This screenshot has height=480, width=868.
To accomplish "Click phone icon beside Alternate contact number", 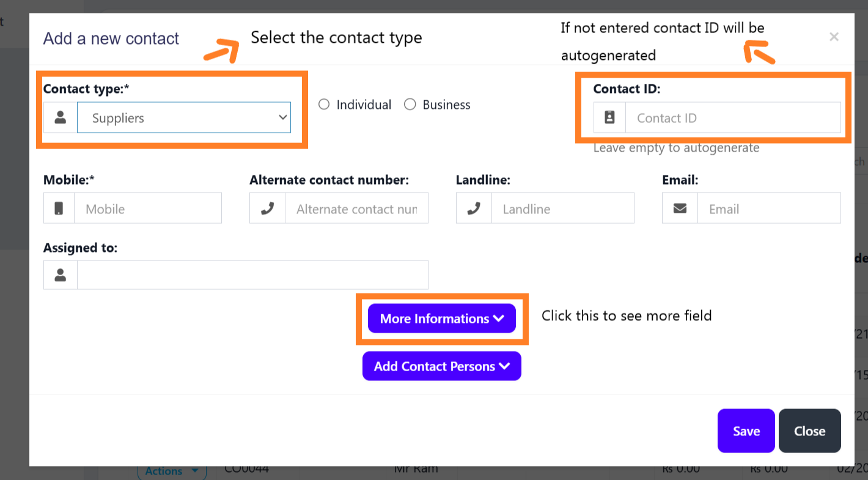I will click(x=267, y=209).
